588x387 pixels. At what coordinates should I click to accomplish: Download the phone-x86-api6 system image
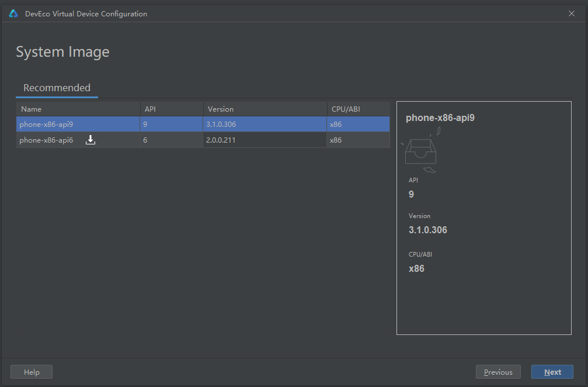tap(91, 140)
